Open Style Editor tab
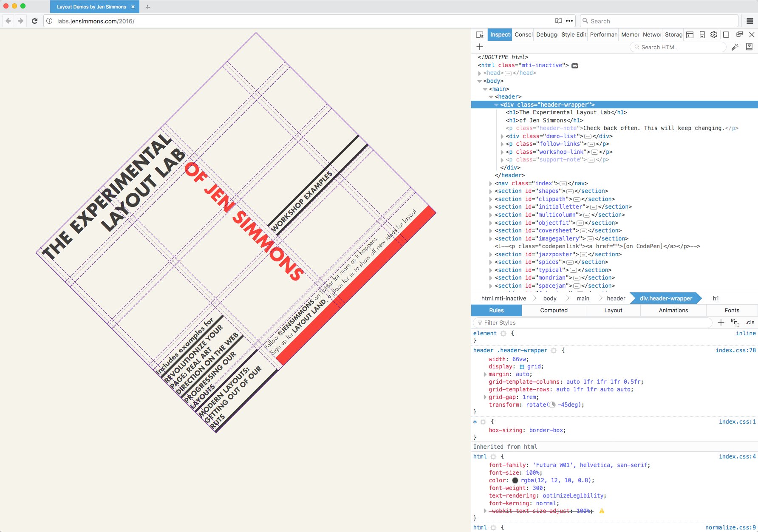This screenshot has height=532, width=758. [x=574, y=35]
